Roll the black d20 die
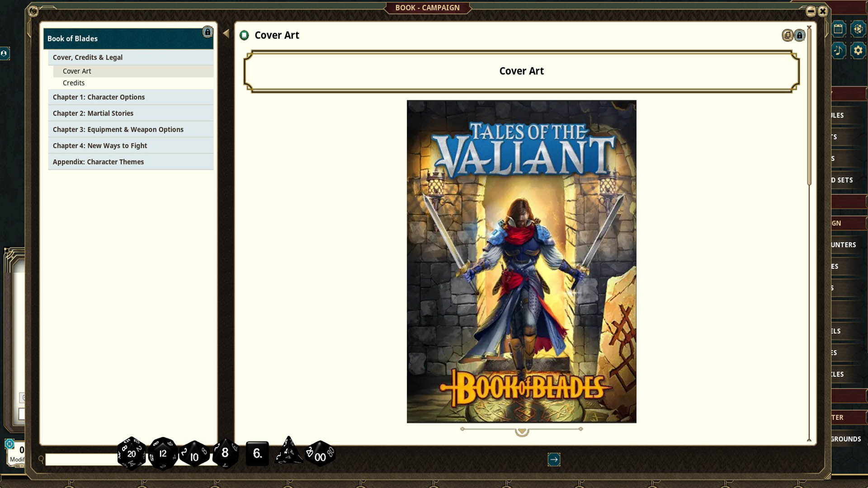The height and width of the screenshot is (488, 868). 131,454
